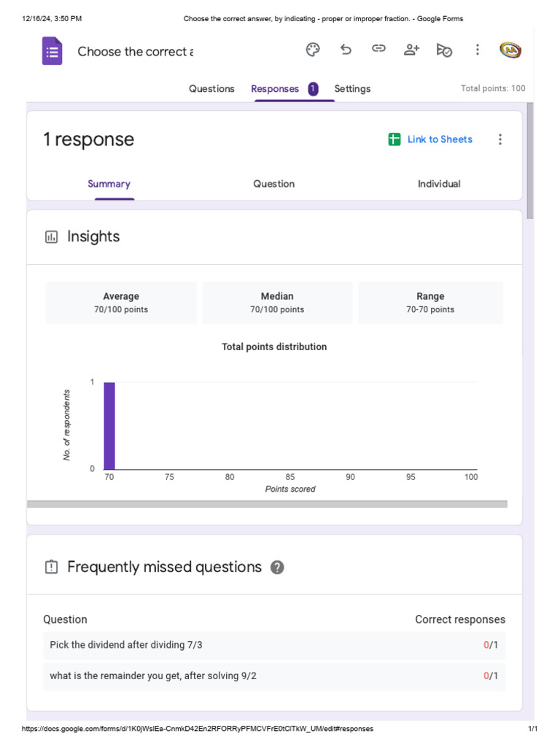560x747 pixels.
Task: Click the undo arrow icon
Action: [346, 50]
